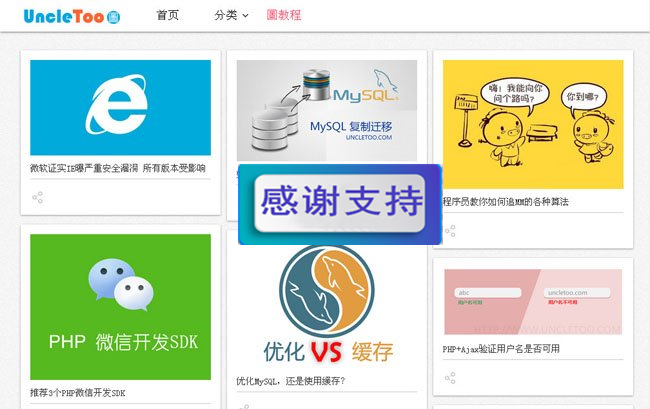
Task: Click the 微软证实IE曝严重安全漏洞 article title
Action: [x=118, y=168]
